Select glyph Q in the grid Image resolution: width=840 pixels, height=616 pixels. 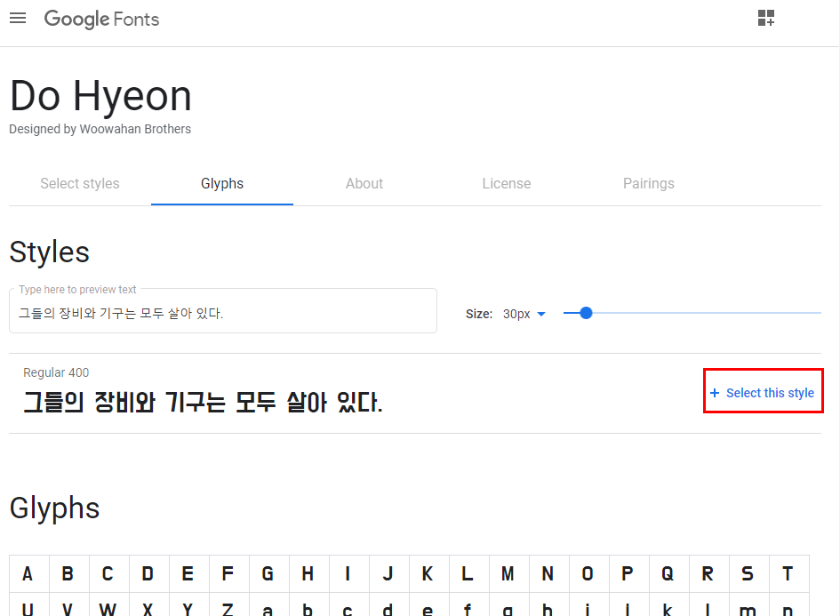(x=669, y=573)
